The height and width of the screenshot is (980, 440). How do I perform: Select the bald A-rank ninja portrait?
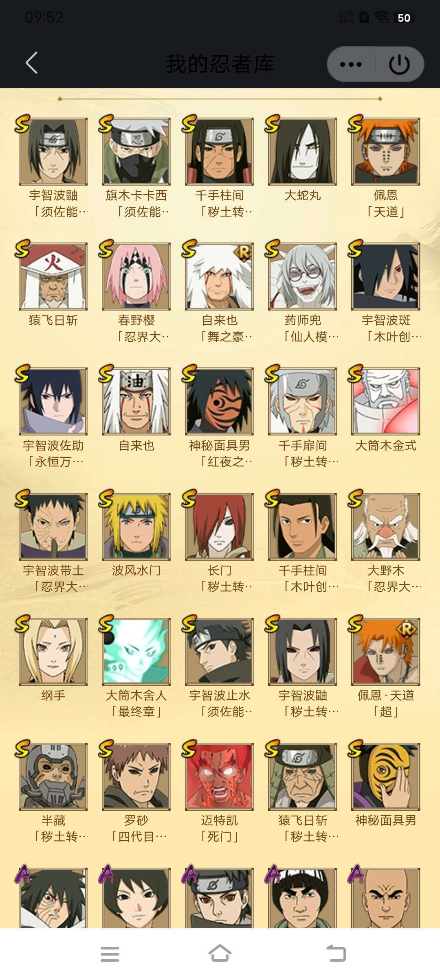tap(386, 898)
